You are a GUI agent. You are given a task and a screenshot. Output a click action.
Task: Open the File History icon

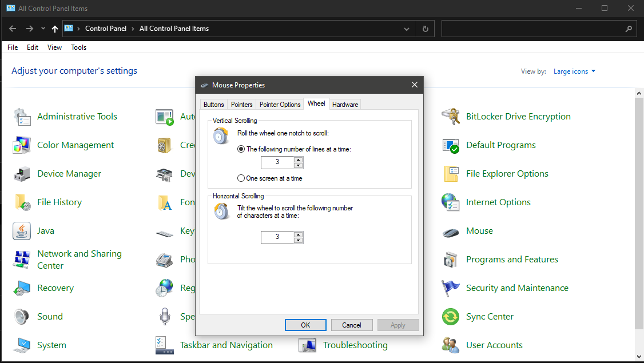[x=22, y=202]
